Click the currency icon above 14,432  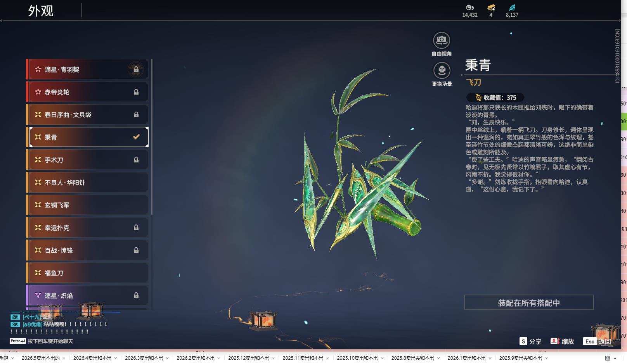(470, 7)
